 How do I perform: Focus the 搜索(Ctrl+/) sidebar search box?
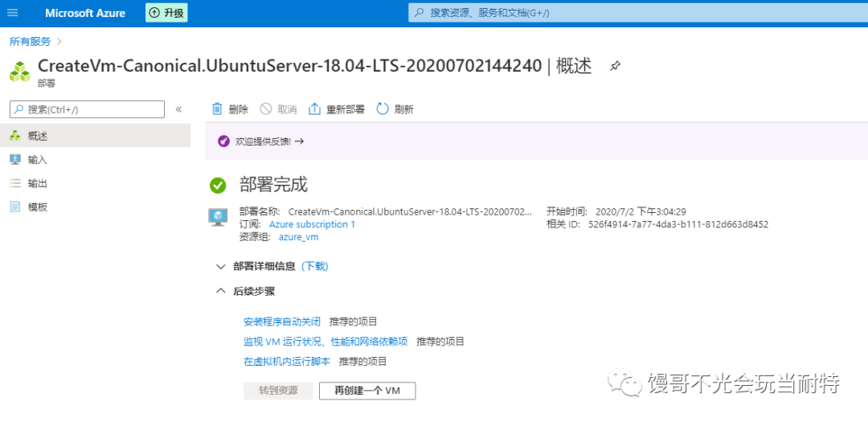tap(88, 109)
